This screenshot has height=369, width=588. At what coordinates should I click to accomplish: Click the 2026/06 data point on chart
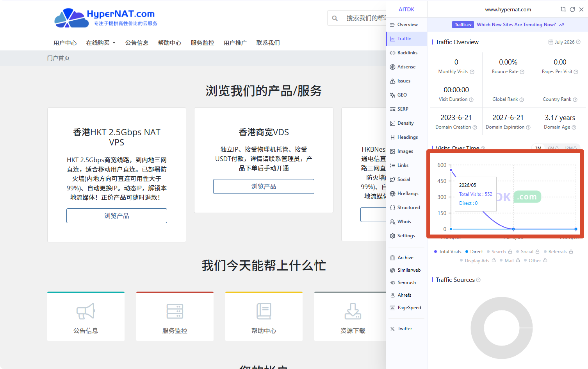[x=513, y=229]
